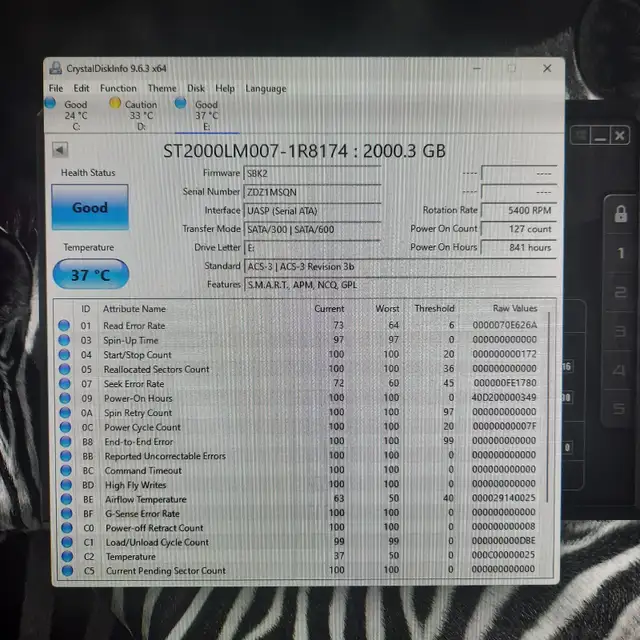
Task: Click the CrystalDiskInfo title bar app icon
Action: click(x=56, y=68)
